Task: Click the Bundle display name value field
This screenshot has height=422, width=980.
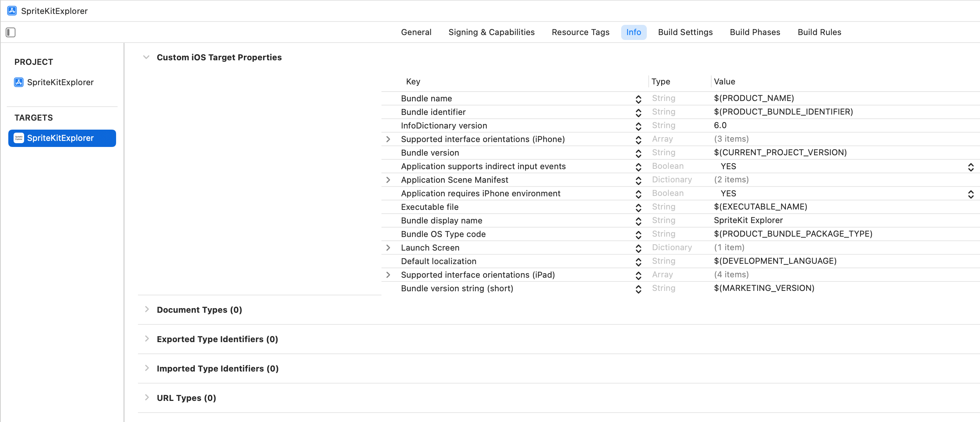Action: point(748,220)
